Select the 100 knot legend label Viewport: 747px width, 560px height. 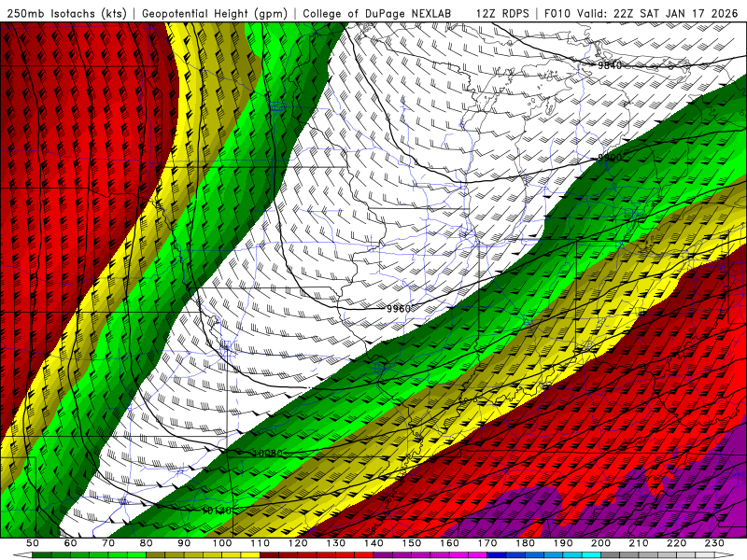[222, 543]
